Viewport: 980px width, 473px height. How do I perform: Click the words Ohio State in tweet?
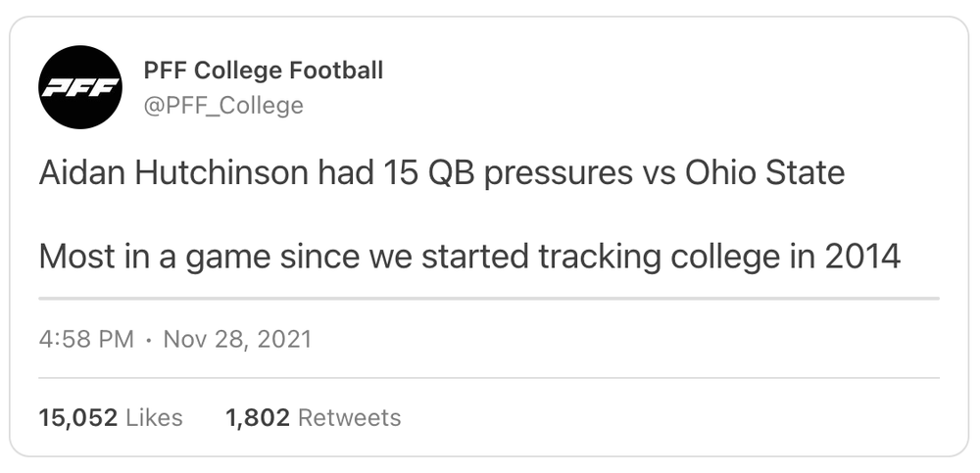[764, 173]
